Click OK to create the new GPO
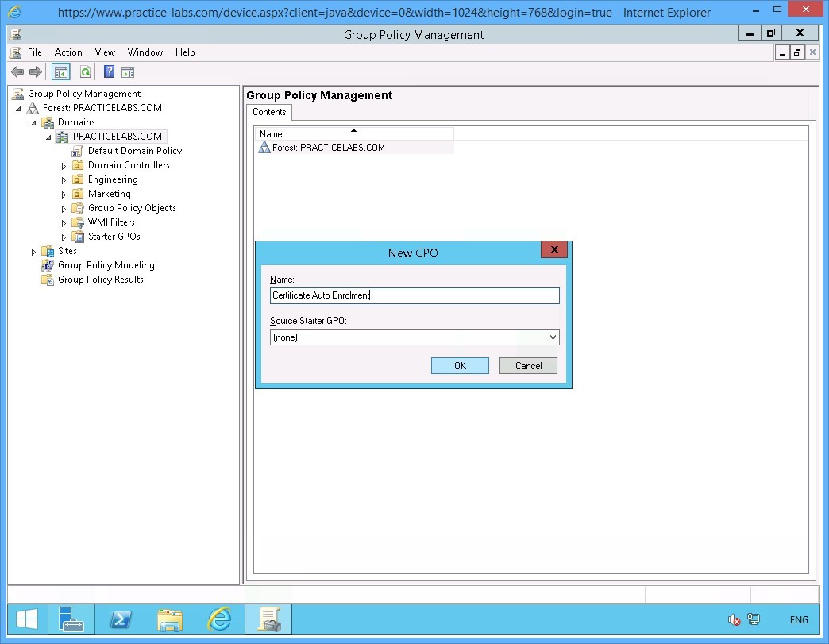Image resolution: width=829 pixels, height=644 pixels. [460, 365]
